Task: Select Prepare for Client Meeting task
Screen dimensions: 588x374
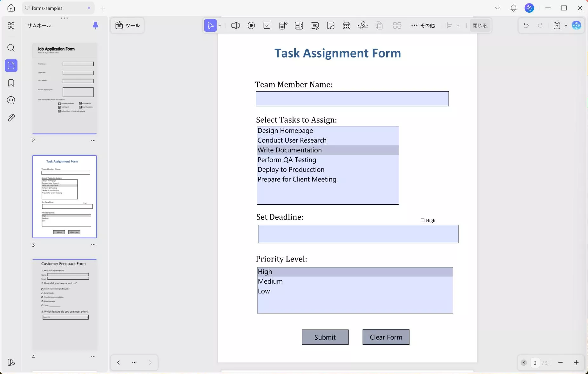Action: pos(328,180)
